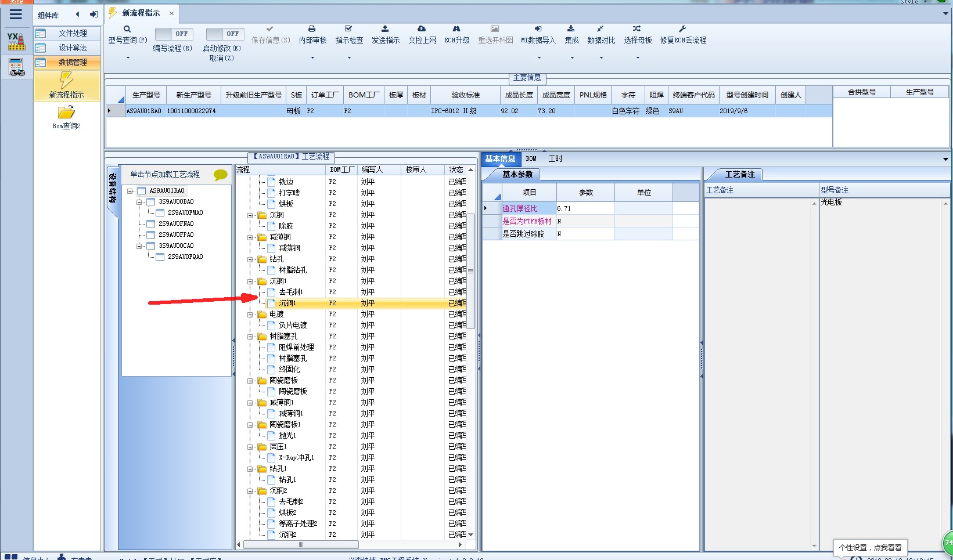953x560 pixels.
Task: Collapse 3S9AU00CA0 tree expander
Action: point(139,245)
